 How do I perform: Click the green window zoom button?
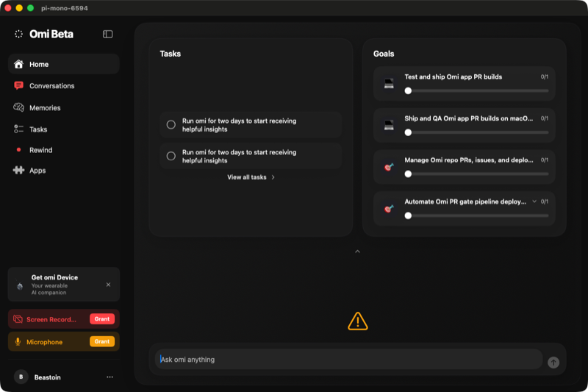pos(30,8)
